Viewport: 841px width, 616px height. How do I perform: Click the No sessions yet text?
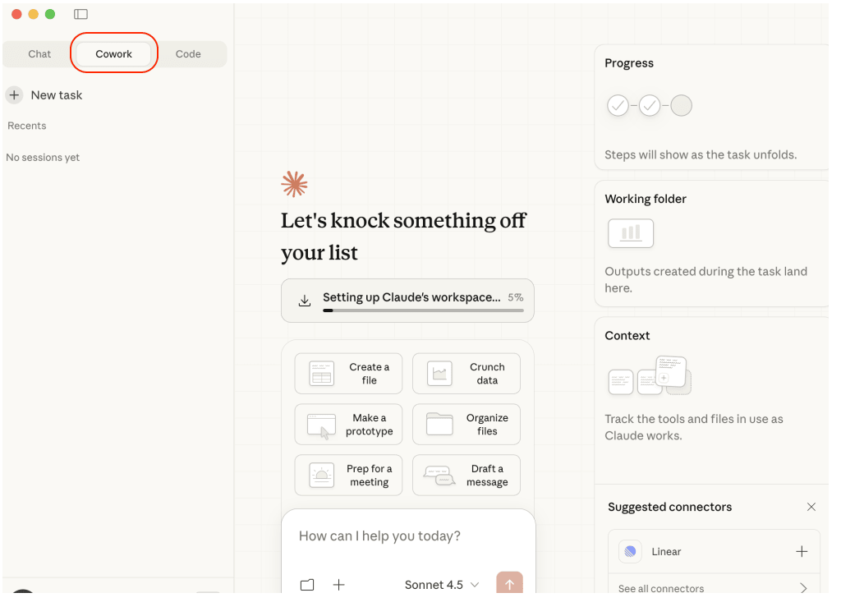tap(43, 158)
